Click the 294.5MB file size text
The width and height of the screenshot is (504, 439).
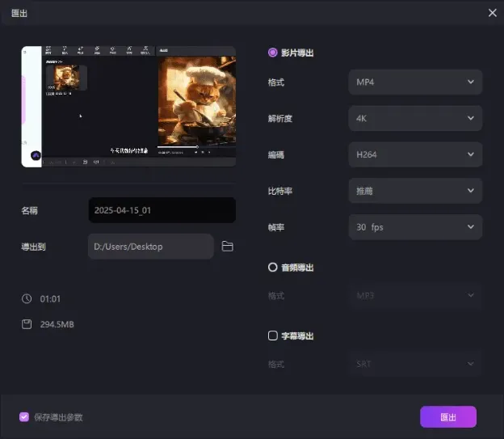coord(57,324)
